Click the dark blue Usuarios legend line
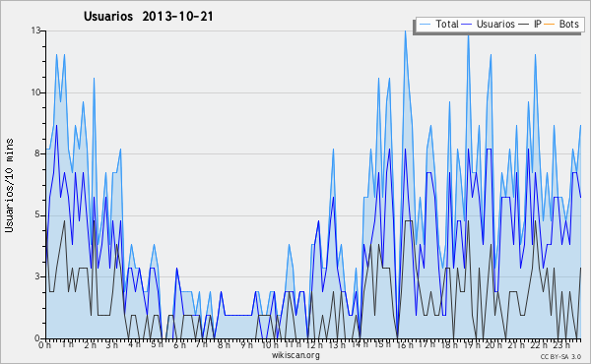Image resolution: width=591 pixels, height=364 pixels. [x=466, y=25]
